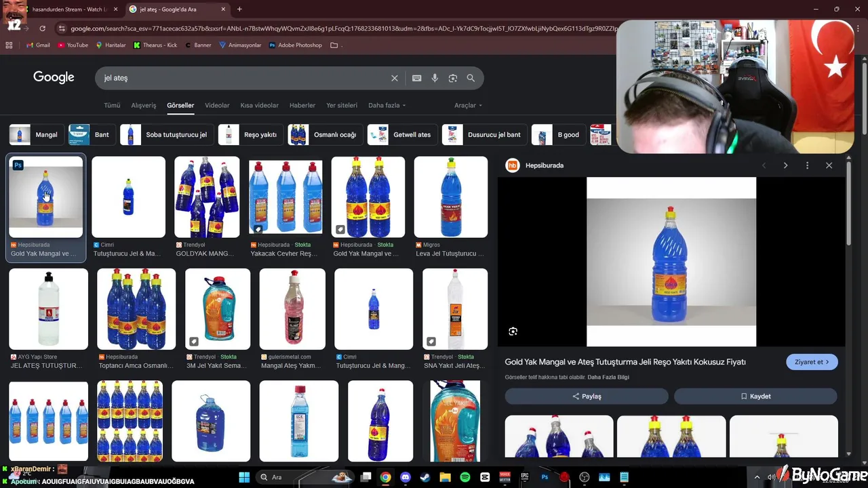Open a new Chrome tab

(x=239, y=9)
